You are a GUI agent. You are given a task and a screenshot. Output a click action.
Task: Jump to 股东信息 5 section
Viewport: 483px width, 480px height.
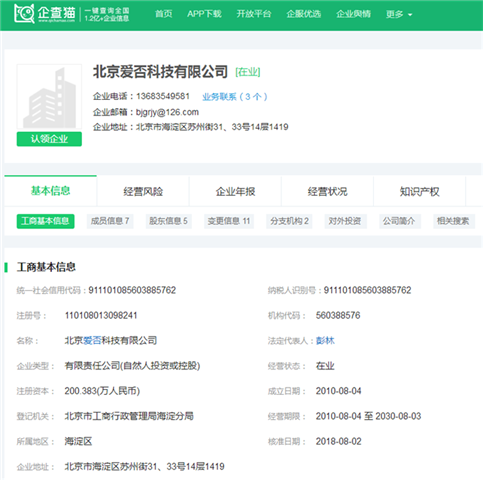pyautogui.click(x=168, y=221)
